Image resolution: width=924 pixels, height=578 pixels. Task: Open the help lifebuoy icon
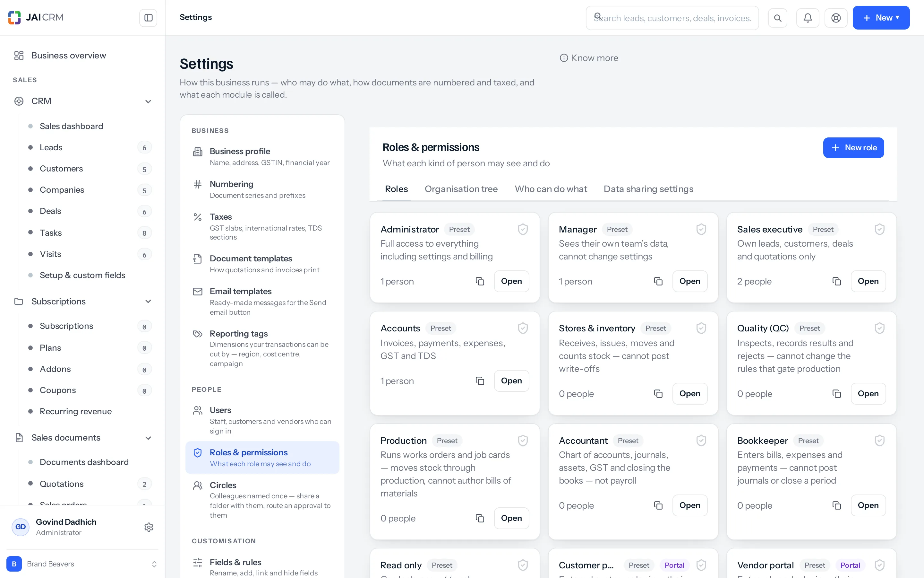point(836,18)
